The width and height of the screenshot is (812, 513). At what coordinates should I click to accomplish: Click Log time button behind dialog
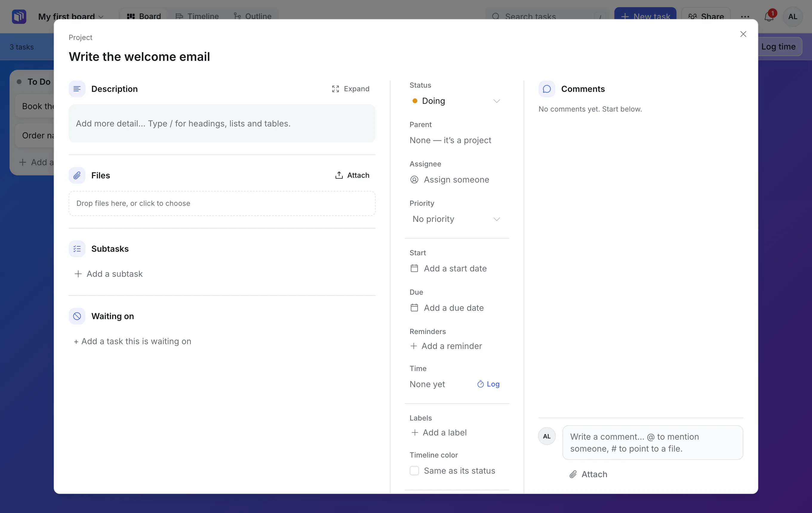[x=778, y=47]
